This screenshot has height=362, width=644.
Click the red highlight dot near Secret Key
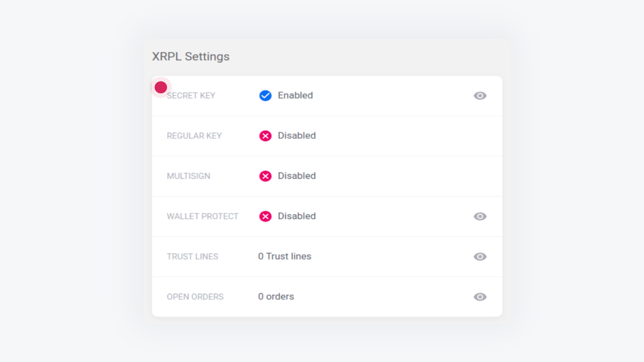[161, 87]
